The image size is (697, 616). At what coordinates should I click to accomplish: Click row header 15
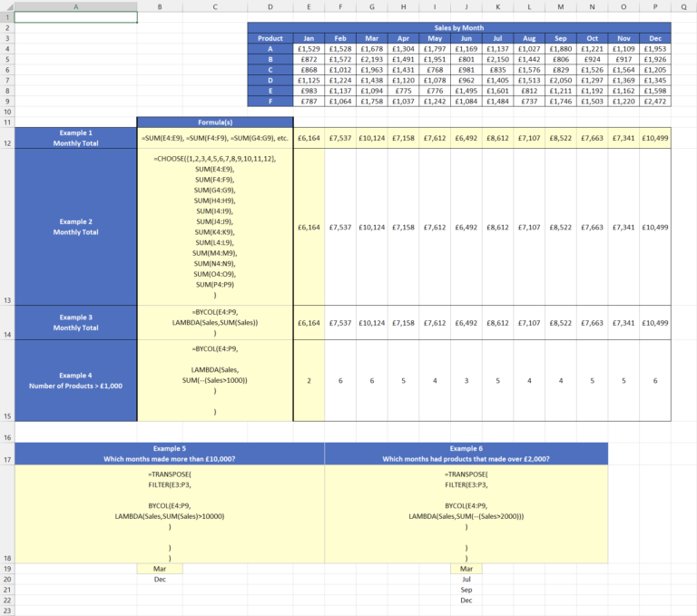pyautogui.click(x=6, y=416)
